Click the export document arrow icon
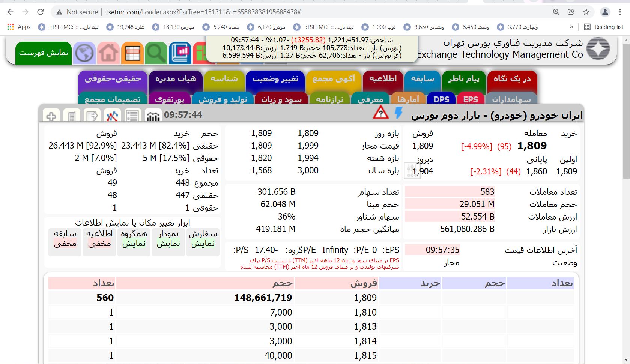This screenshot has height=364, width=630. click(92, 116)
